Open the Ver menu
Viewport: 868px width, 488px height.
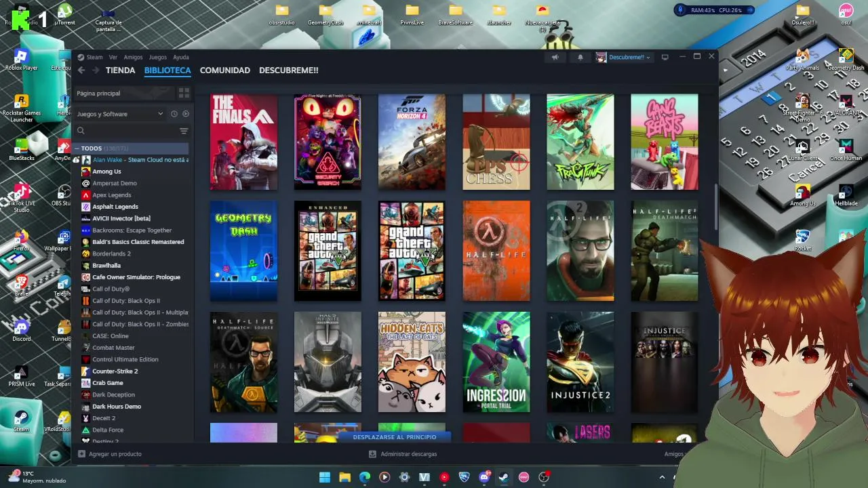pyautogui.click(x=113, y=57)
